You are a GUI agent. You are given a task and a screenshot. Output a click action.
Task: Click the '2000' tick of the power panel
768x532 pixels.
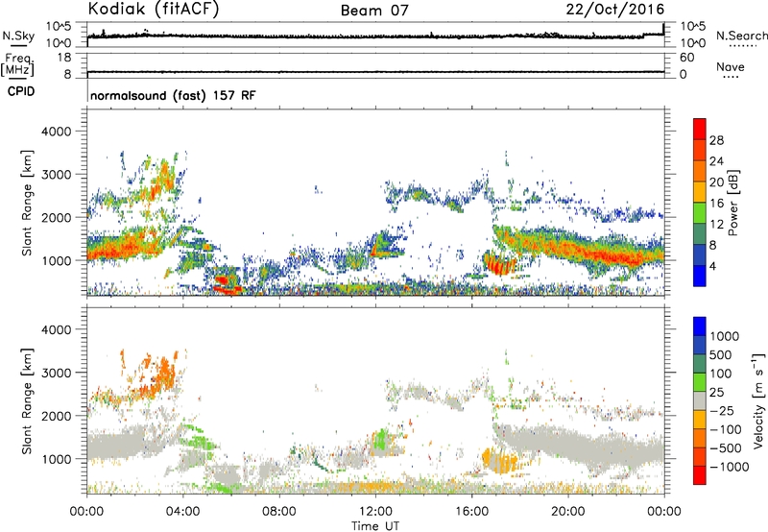[57, 217]
